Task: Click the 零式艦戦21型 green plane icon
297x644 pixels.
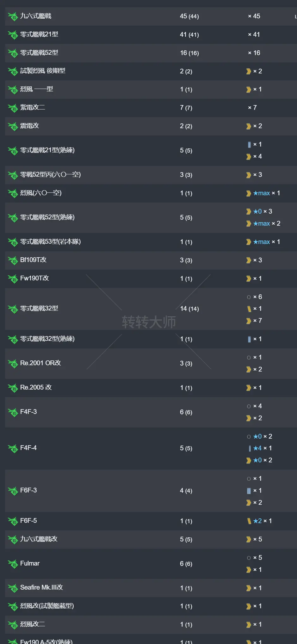Action: click(14, 35)
